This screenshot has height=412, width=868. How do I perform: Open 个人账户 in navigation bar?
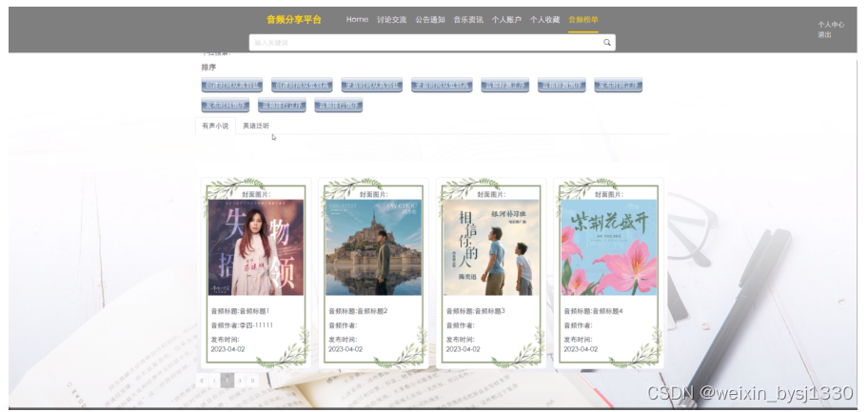[506, 19]
